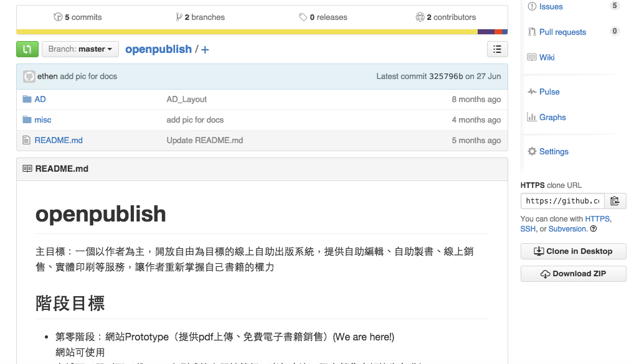Image resolution: width=634 pixels, height=364 pixels.
Task: Click the Issues exclamation icon
Action: [532, 6]
